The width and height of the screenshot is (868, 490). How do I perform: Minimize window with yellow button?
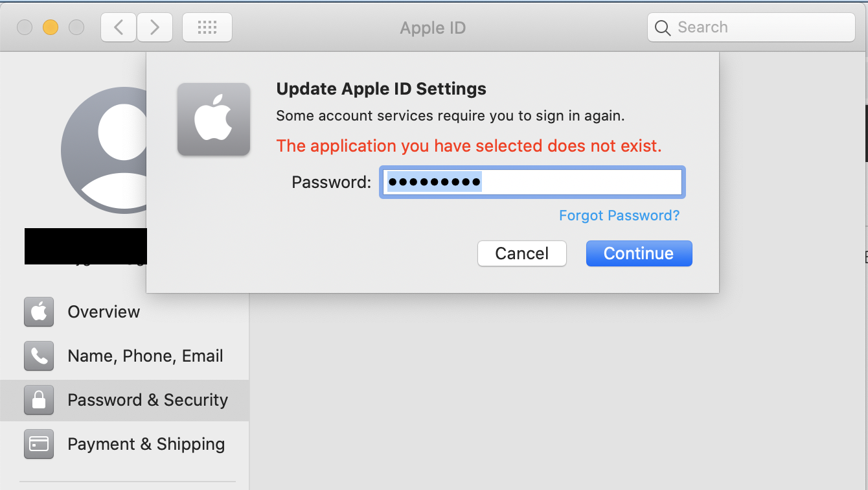51,27
